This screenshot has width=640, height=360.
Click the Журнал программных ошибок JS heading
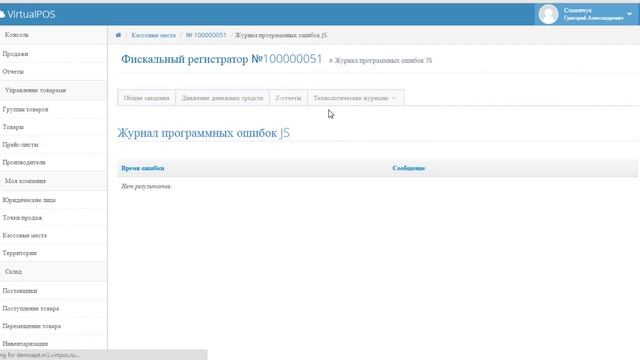(x=203, y=133)
